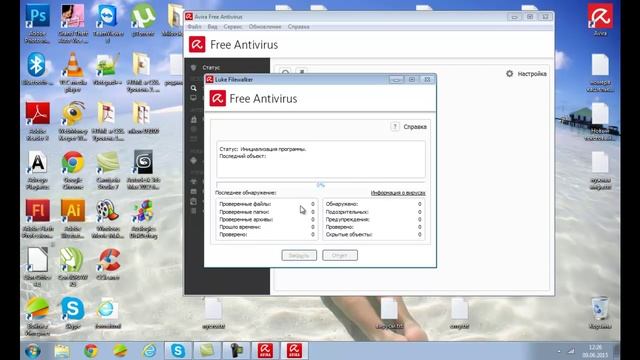Image resolution: width=640 pixels, height=360 pixels.
Task: Open Avira desktop shortcut at top right
Action: (600, 20)
